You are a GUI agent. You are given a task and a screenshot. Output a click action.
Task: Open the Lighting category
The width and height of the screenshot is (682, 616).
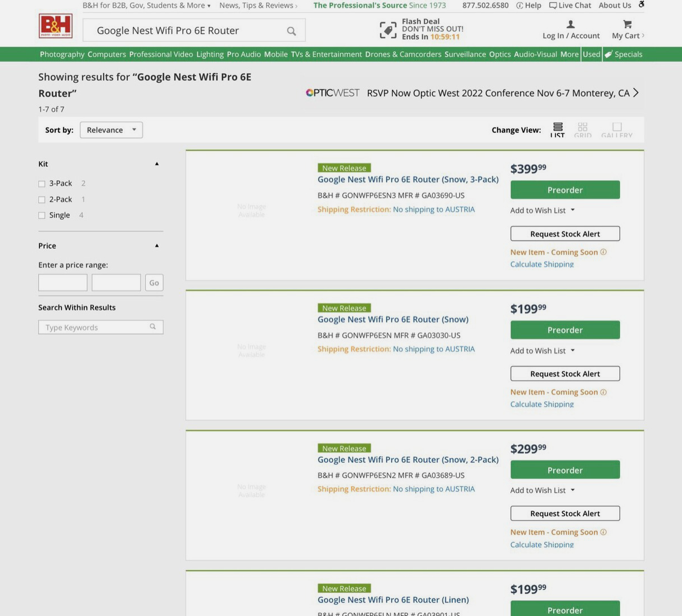(x=210, y=54)
